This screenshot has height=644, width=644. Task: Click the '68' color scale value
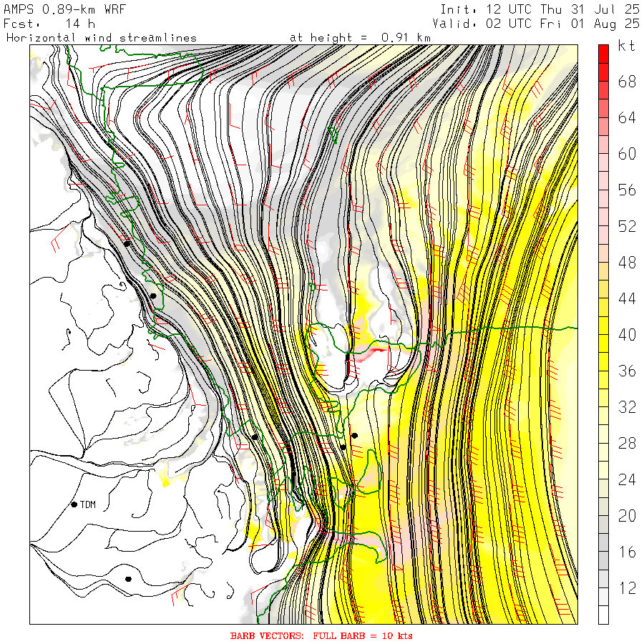(x=627, y=82)
